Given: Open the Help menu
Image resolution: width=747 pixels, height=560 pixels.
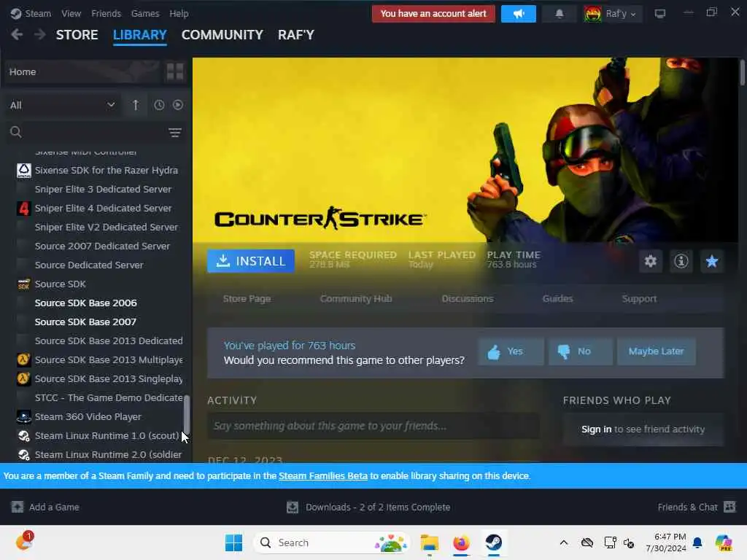Looking at the screenshot, I should tap(179, 13).
